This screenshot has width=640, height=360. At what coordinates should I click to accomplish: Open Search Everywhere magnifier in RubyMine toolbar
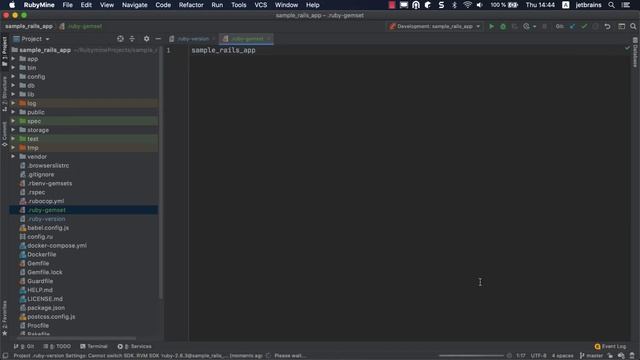click(633, 27)
